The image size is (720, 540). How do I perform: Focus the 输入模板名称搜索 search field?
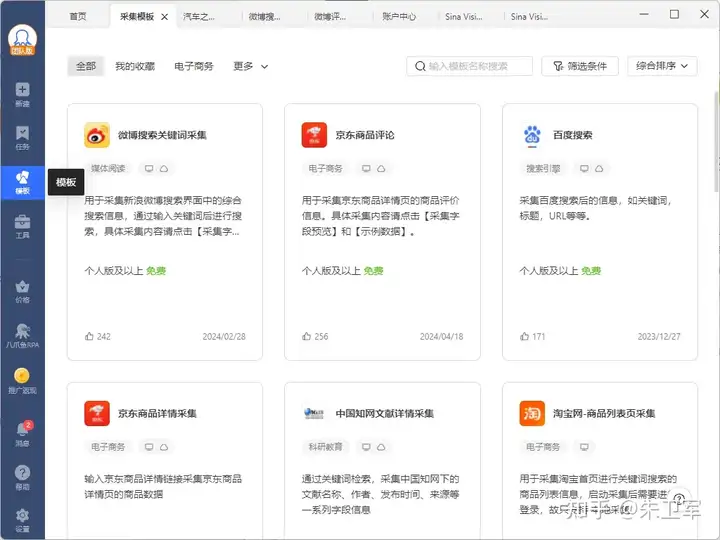click(469, 66)
